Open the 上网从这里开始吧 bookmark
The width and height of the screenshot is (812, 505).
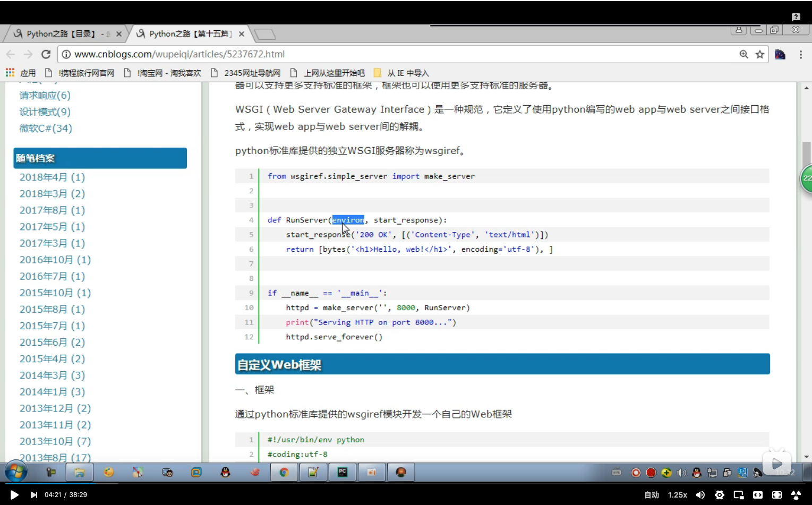tap(328, 73)
